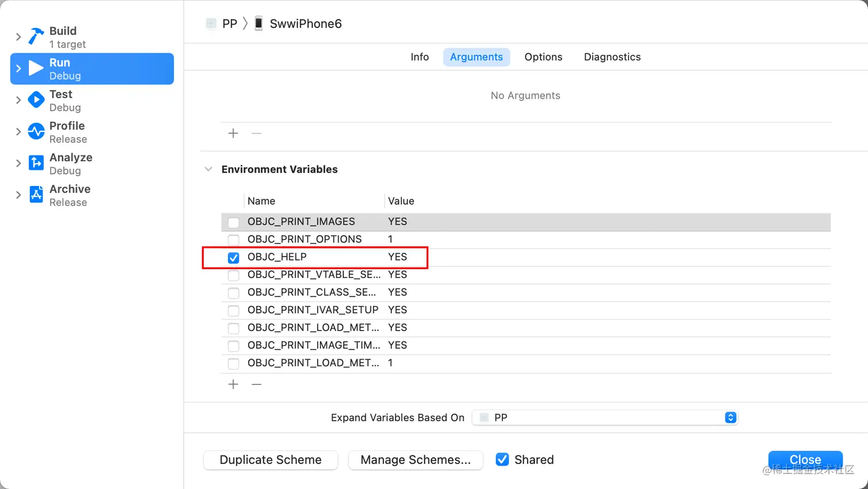This screenshot has width=868, height=489.
Task: Add a new launch argument with plus
Action: coord(233,133)
